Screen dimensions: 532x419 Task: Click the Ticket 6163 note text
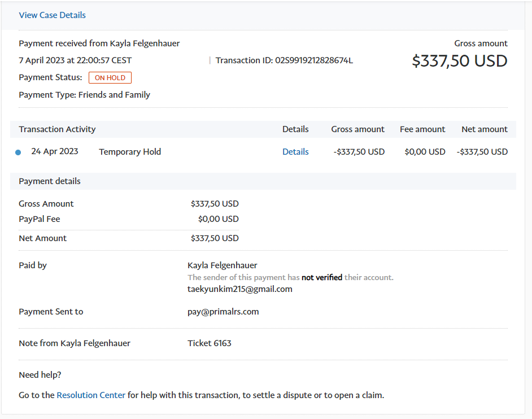[210, 343]
